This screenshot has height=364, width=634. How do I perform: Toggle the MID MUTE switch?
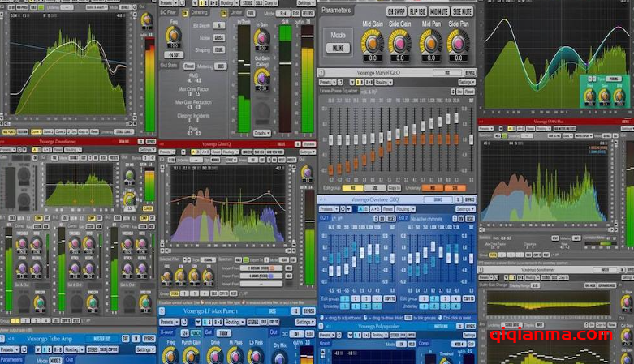click(439, 11)
